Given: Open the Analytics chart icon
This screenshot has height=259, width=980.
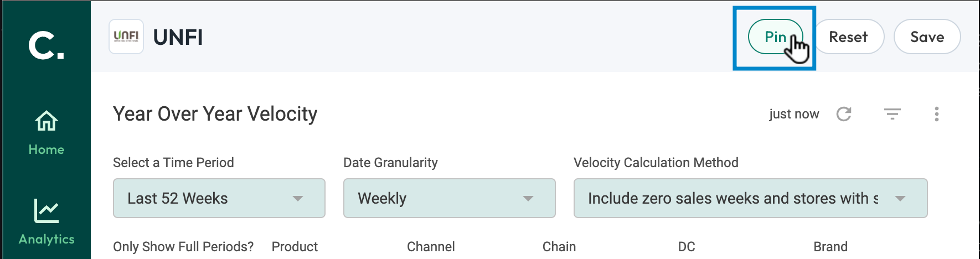Looking at the screenshot, I should 47,211.
